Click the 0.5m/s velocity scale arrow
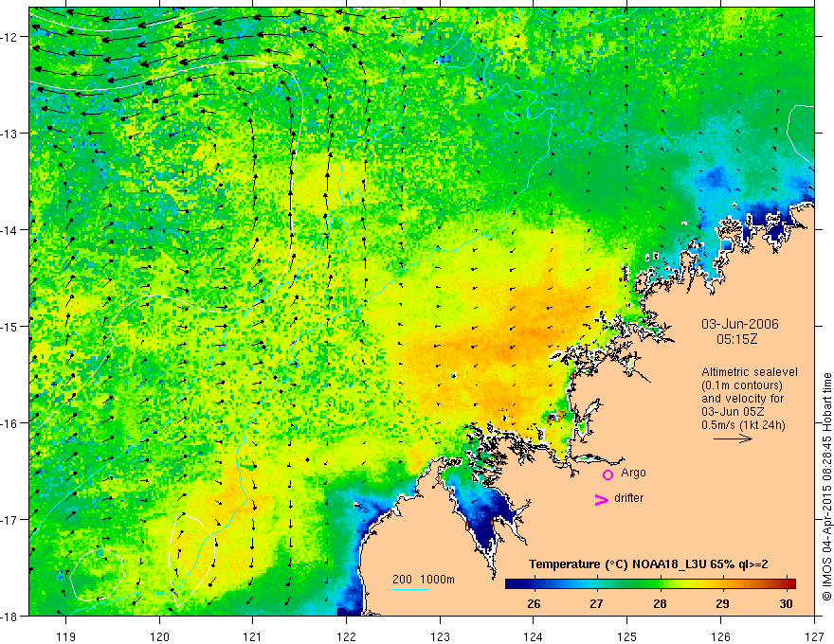Viewport: 834px width, 644px height. point(733,438)
